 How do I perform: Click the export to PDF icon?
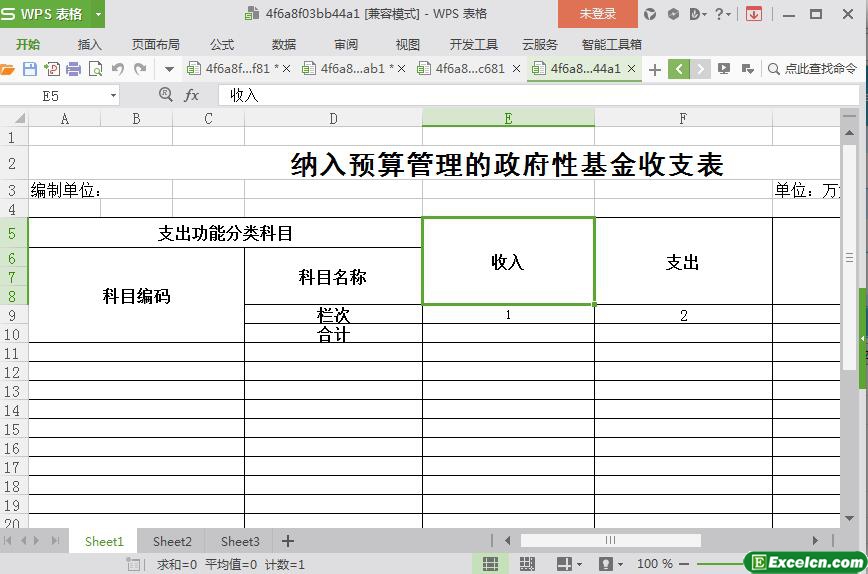(x=51, y=69)
